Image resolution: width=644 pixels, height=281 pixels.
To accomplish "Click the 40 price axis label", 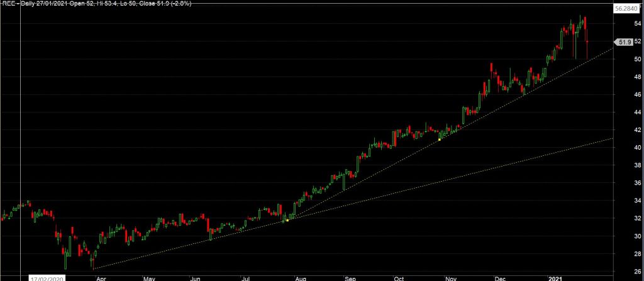I will (638, 148).
